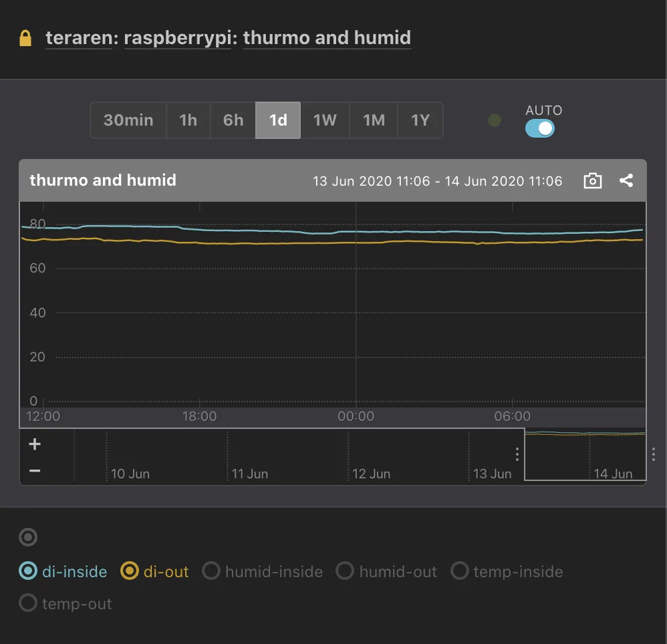Click the camera snapshot icon
Screen dimensions: 667x644
pyautogui.click(x=592, y=181)
